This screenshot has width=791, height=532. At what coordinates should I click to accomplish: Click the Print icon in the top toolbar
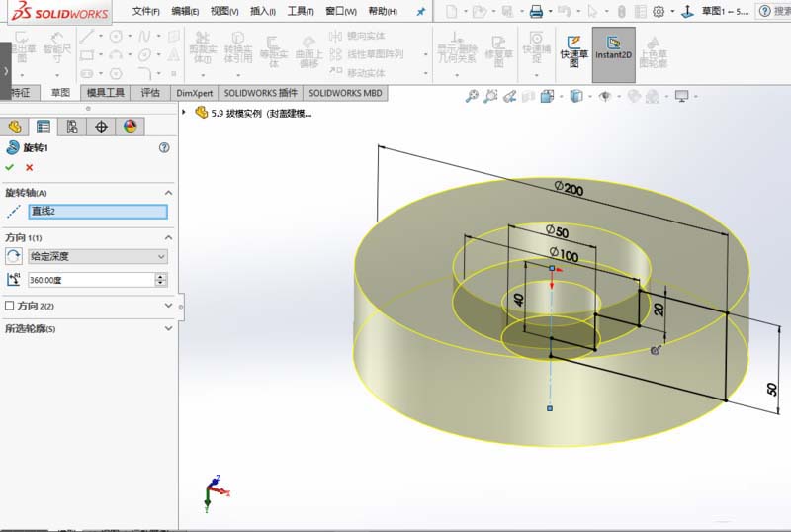(x=536, y=11)
